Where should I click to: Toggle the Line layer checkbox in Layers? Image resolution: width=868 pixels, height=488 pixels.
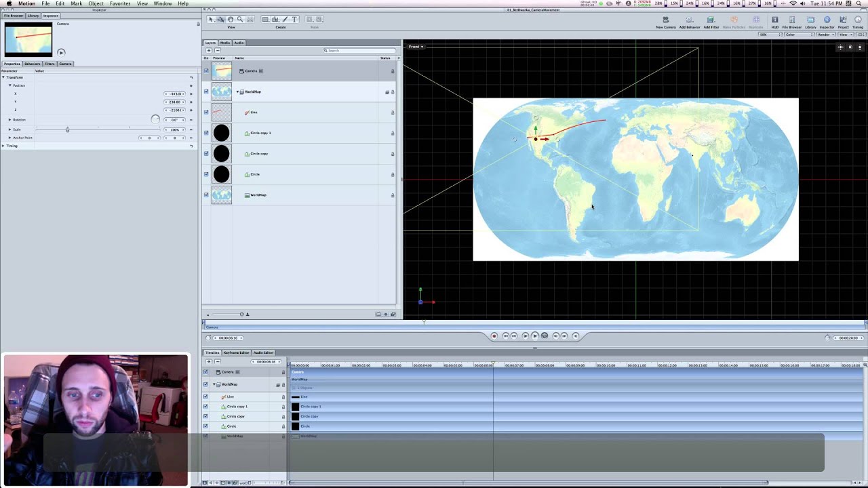pos(206,113)
